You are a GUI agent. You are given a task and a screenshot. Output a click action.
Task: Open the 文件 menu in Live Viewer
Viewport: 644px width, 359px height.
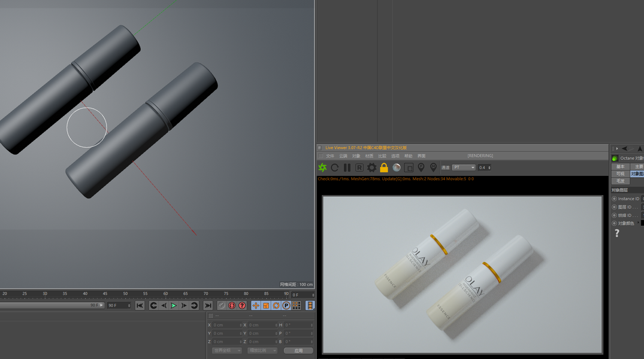tap(330, 156)
